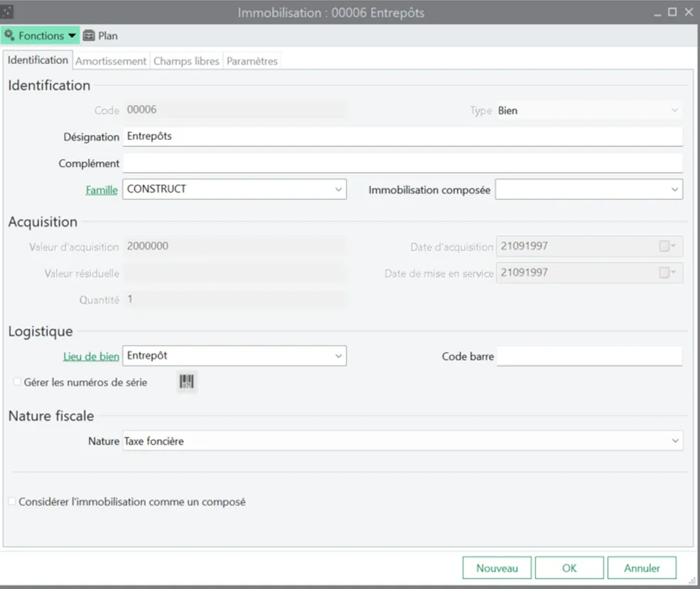The height and width of the screenshot is (589, 700).
Task: Click the Quantité field showing 1
Action: 234,299
